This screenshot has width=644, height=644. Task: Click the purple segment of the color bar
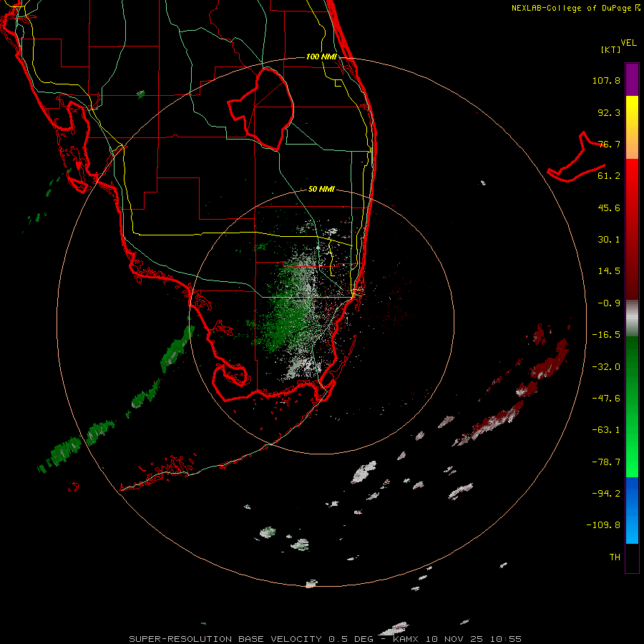tap(632, 79)
